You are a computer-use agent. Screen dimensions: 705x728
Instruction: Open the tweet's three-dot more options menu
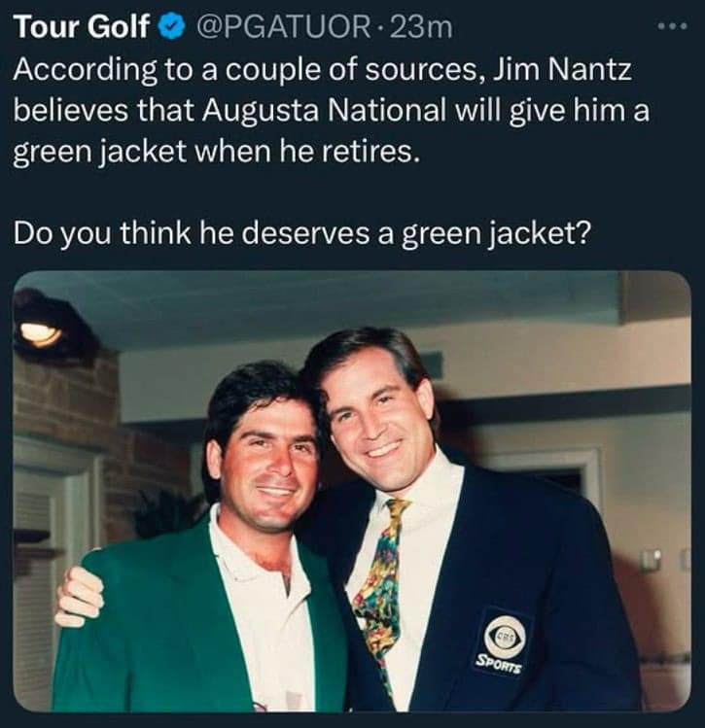pos(671,25)
